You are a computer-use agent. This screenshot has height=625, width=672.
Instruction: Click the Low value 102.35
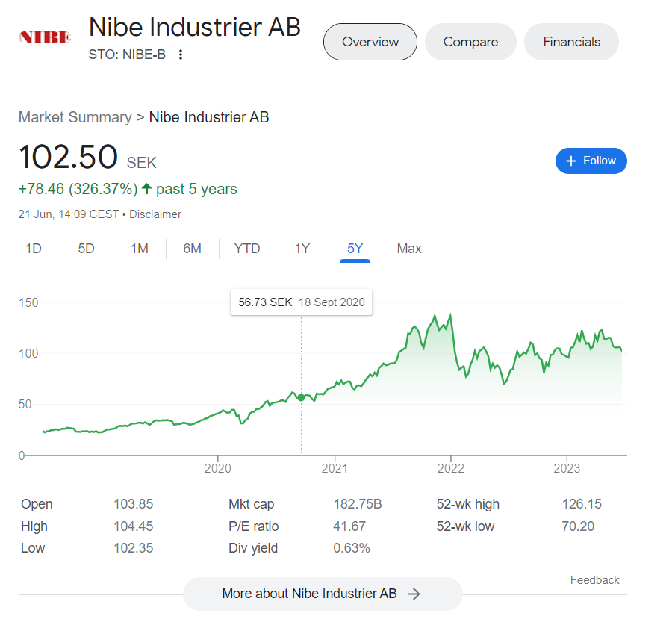134,548
